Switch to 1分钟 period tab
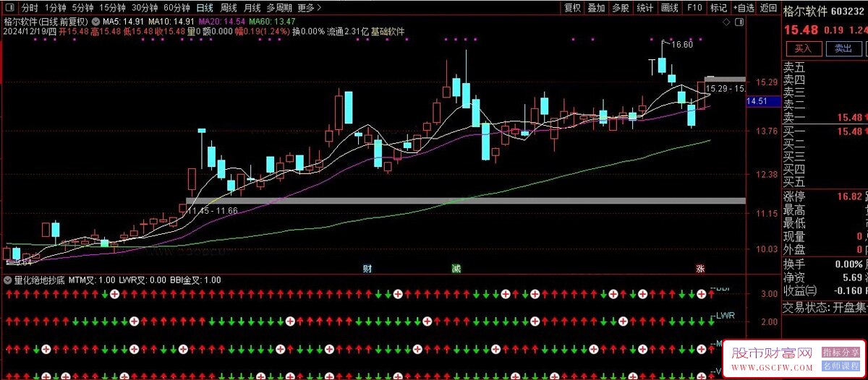This screenshot has width=868, height=380. tap(55, 8)
